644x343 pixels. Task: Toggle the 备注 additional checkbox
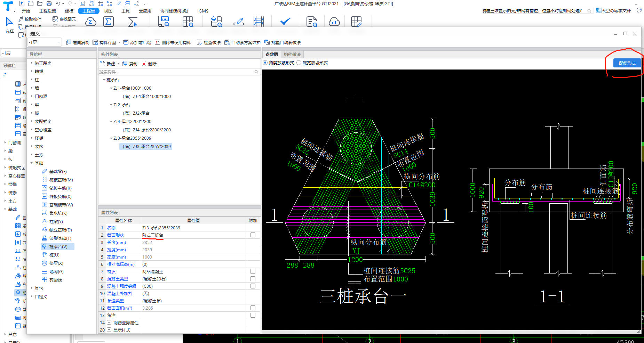point(253,315)
